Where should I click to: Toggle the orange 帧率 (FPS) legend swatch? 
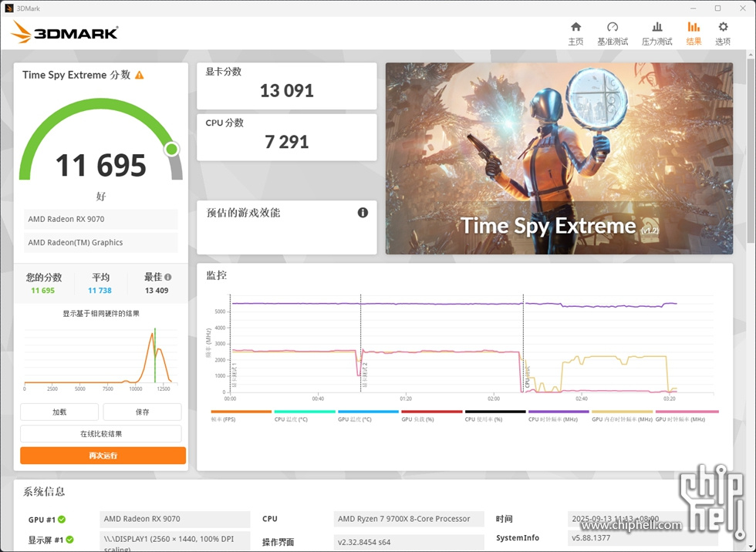coord(241,412)
